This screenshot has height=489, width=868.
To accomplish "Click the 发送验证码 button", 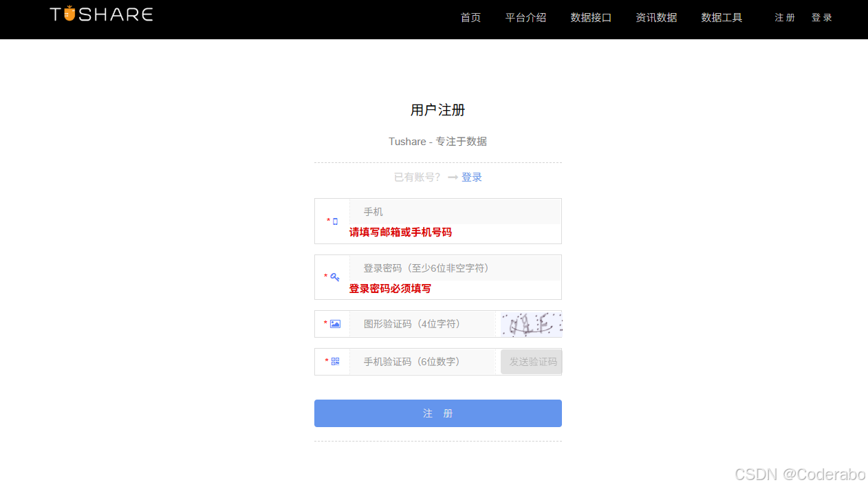I will (531, 361).
